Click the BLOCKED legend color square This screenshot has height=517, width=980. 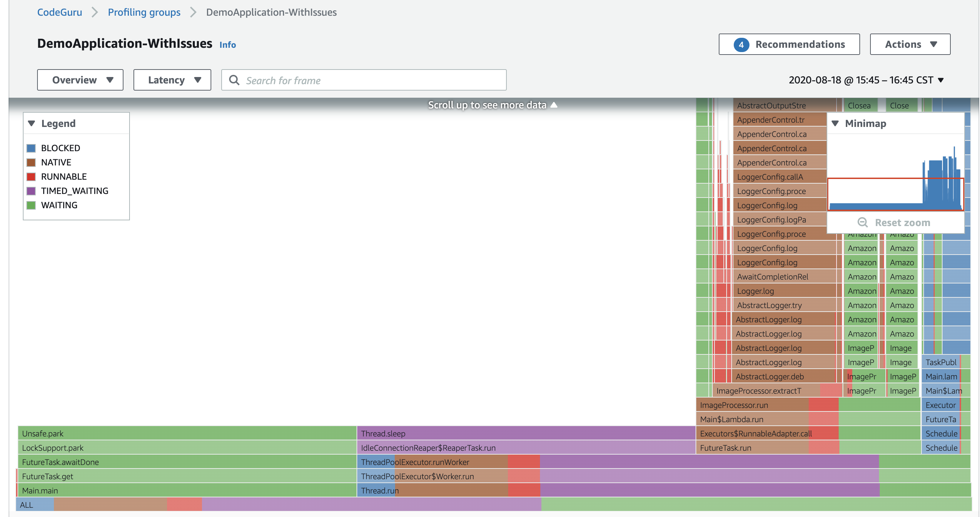coord(31,148)
